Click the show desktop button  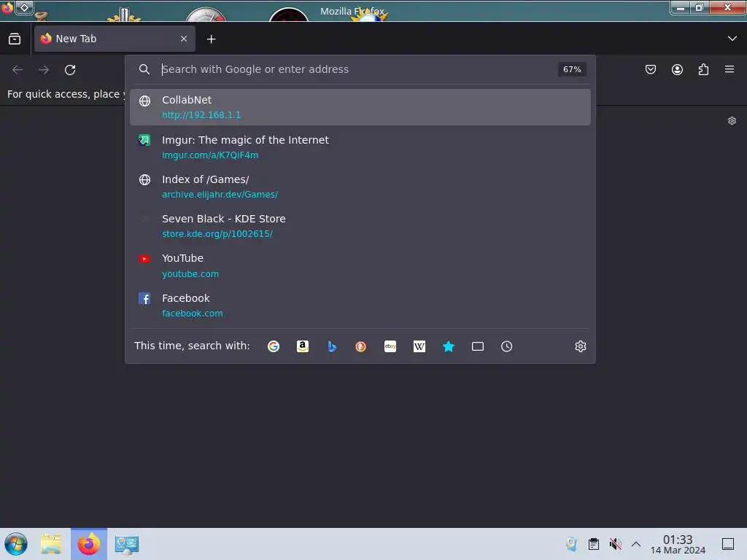click(x=728, y=544)
